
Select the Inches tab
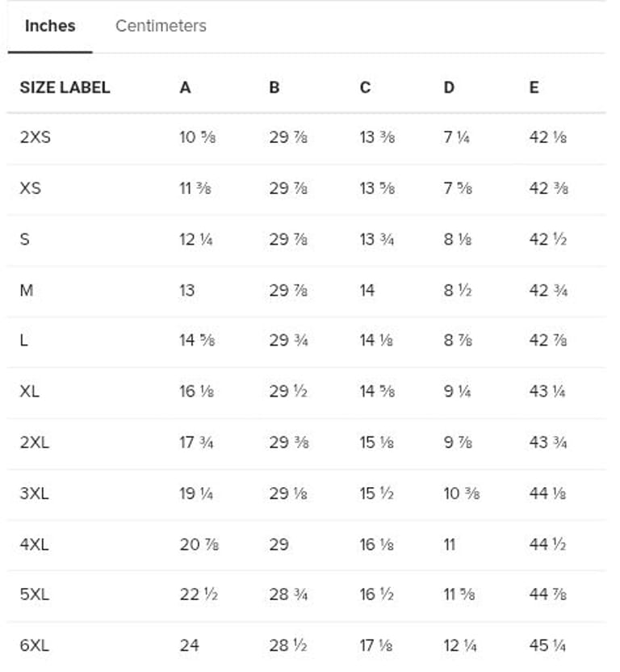pyautogui.click(x=50, y=26)
